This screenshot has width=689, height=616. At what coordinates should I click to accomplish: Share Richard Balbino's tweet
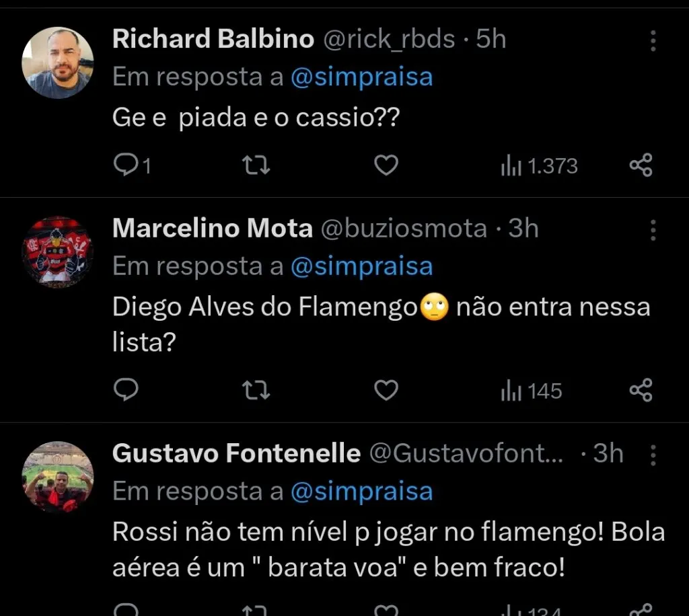point(641,165)
